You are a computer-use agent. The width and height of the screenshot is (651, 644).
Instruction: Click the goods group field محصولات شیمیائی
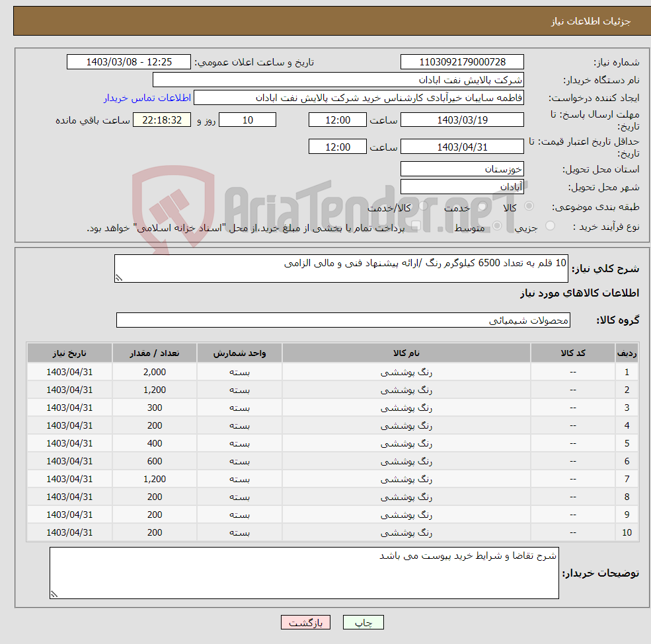click(344, 320)
